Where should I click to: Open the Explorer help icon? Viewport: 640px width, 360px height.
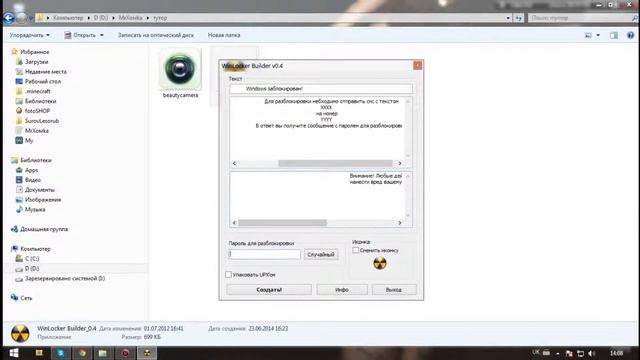click(630, 36)
